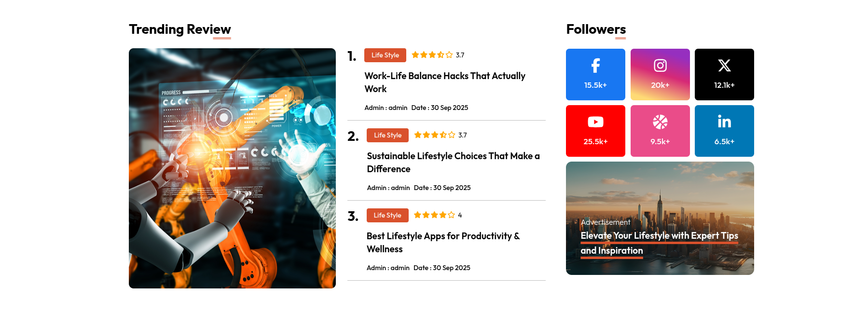Open the Instagram followers tile
Viewport: 868px width, 314px height.
coord(660,74)
